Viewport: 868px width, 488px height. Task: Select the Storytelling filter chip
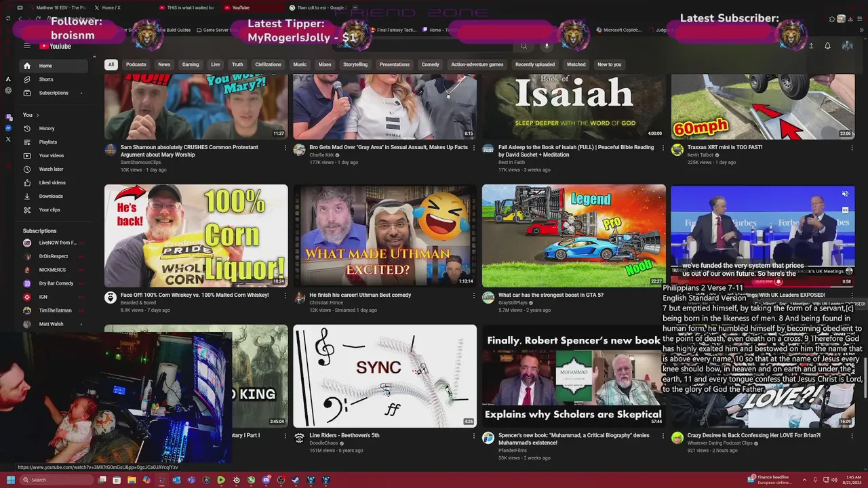(x=355, y=64)
